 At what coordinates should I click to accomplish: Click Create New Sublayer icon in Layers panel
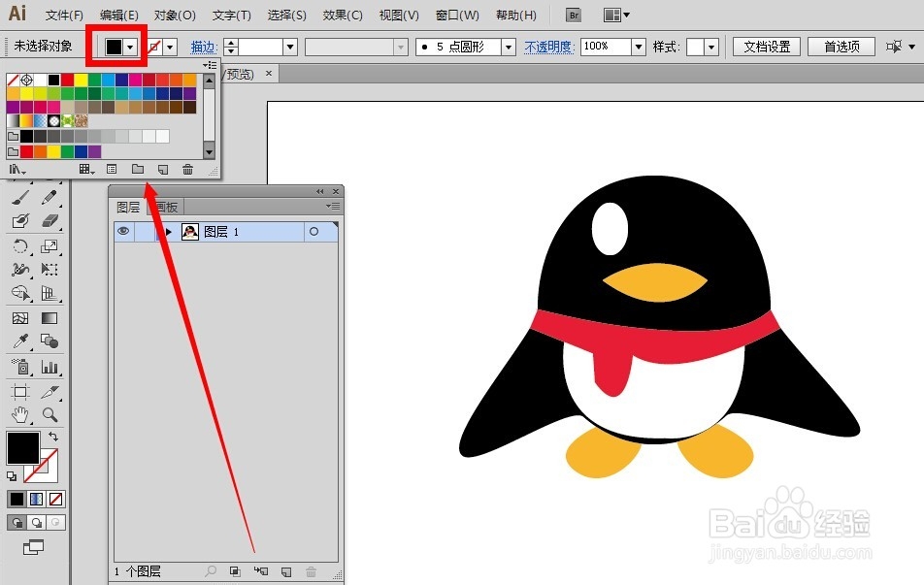(x=260, y=571)
